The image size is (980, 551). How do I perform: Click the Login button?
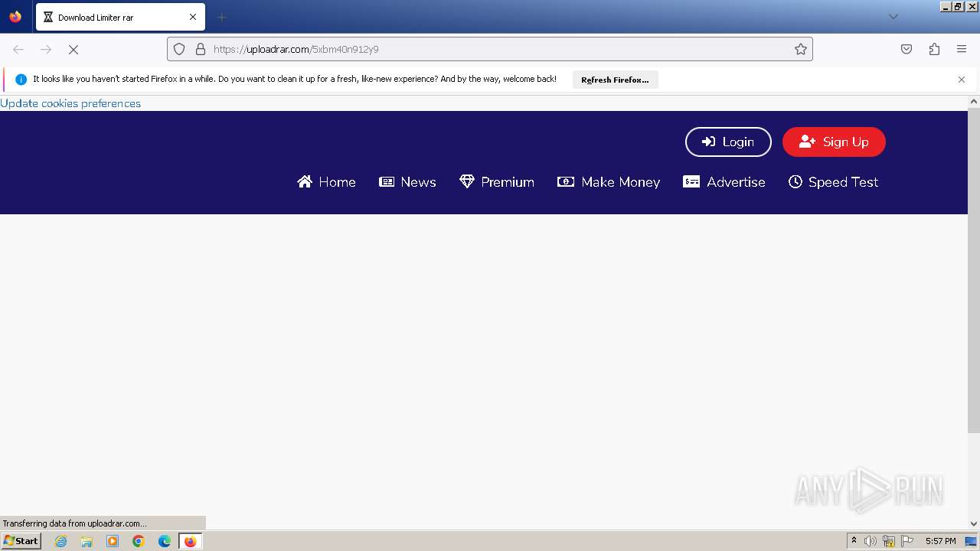(728, 142)
